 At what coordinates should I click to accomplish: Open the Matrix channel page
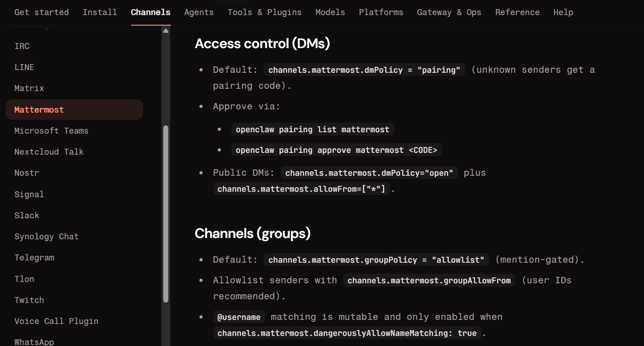(74, 88)
